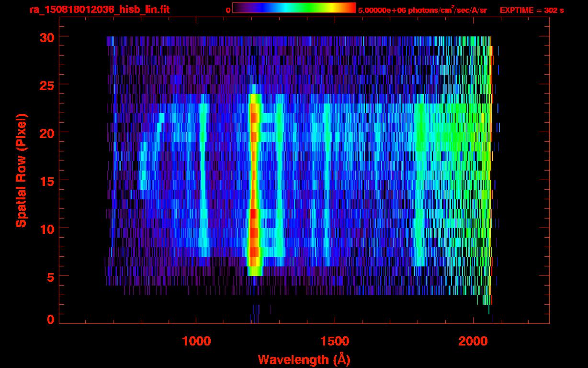Click the Spatial Row (Pixel) axis title

(21, 171)
